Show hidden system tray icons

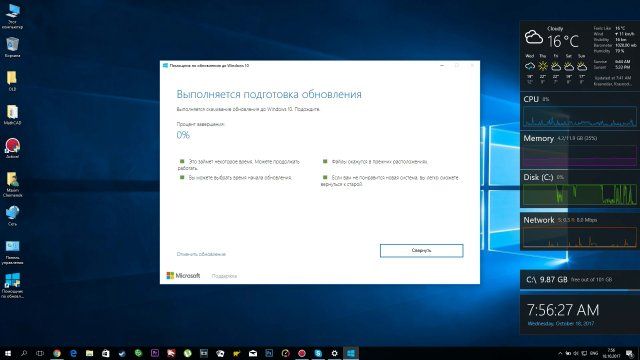coord(560,353)
